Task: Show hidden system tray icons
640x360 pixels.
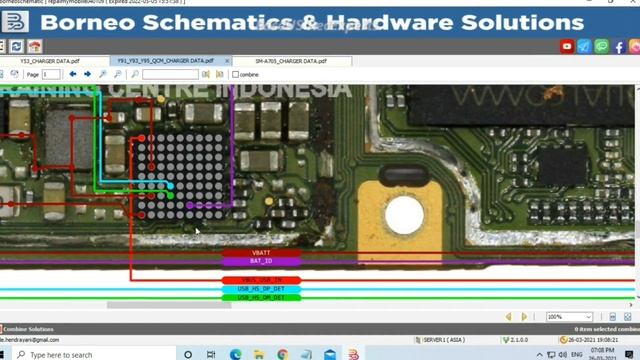Action: [x=539, y=355]
